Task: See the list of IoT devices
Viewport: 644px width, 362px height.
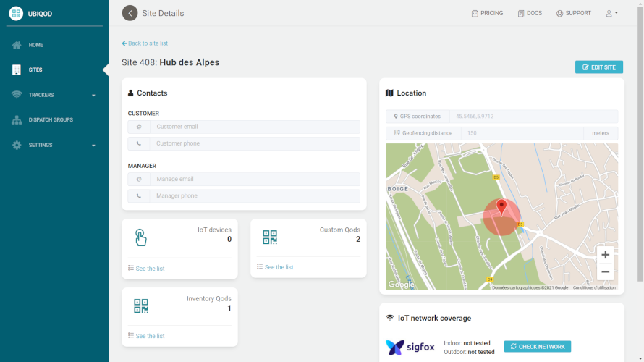Action: click(x=150, y=269)
